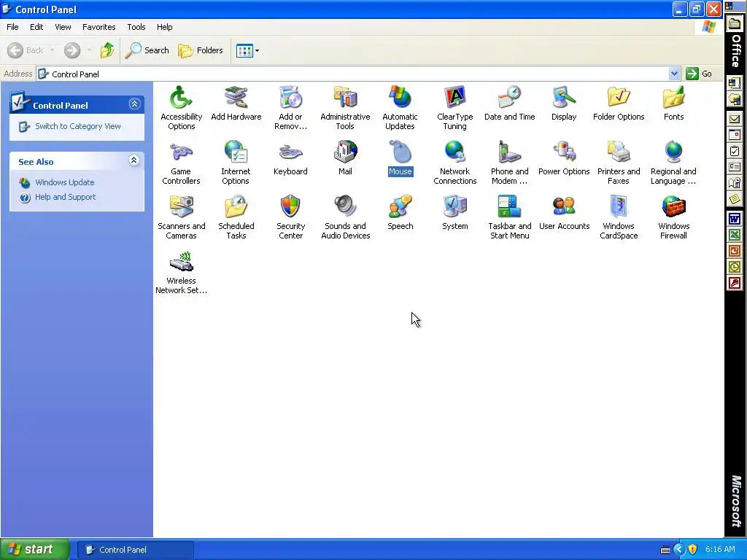Open Windows Firewall icon
The height and width of the screenshot is (560, 747).
point(673,207)
